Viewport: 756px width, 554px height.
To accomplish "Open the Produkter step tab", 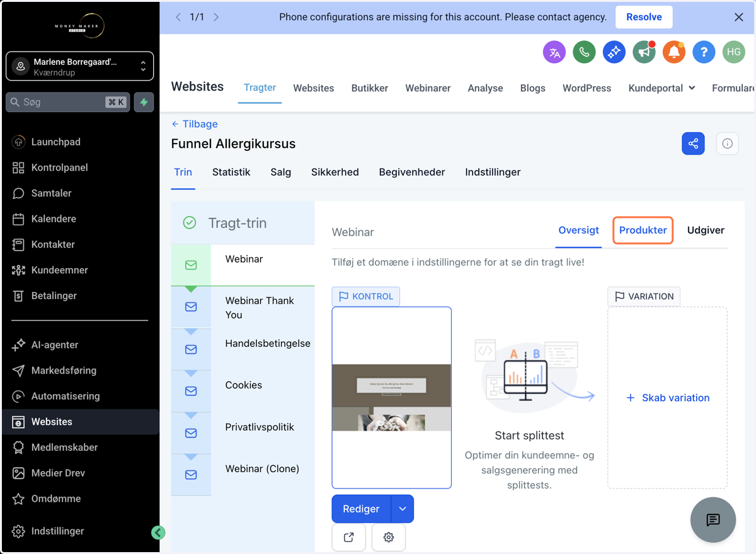I will 643,230.
